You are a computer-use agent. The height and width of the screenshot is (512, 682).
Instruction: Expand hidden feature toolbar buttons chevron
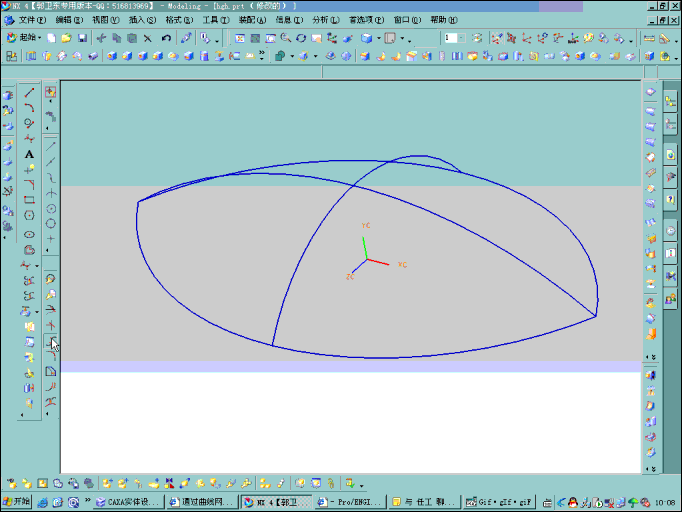click(x=261, y=56)
